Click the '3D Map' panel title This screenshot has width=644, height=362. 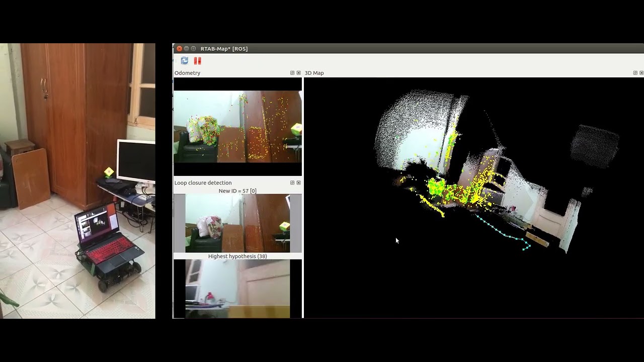[314, 73]
